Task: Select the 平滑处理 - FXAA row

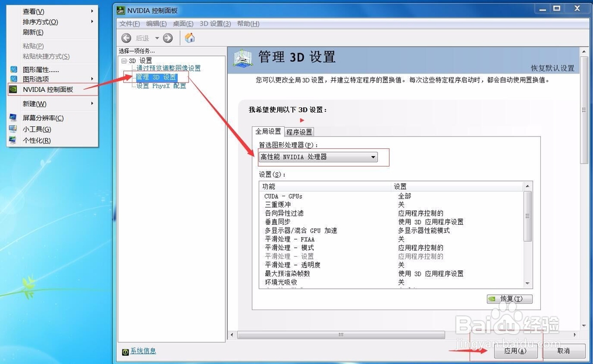Action: point(392,240)
